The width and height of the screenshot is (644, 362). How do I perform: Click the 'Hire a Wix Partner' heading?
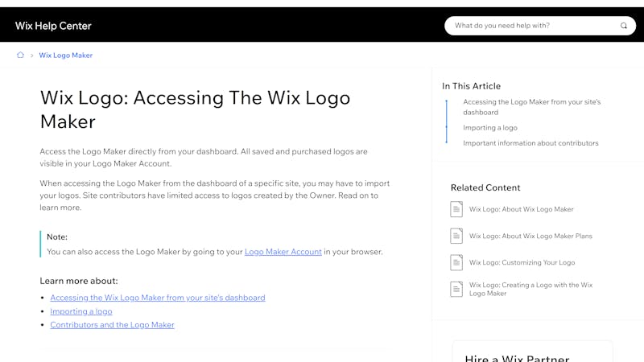(517, 358)
